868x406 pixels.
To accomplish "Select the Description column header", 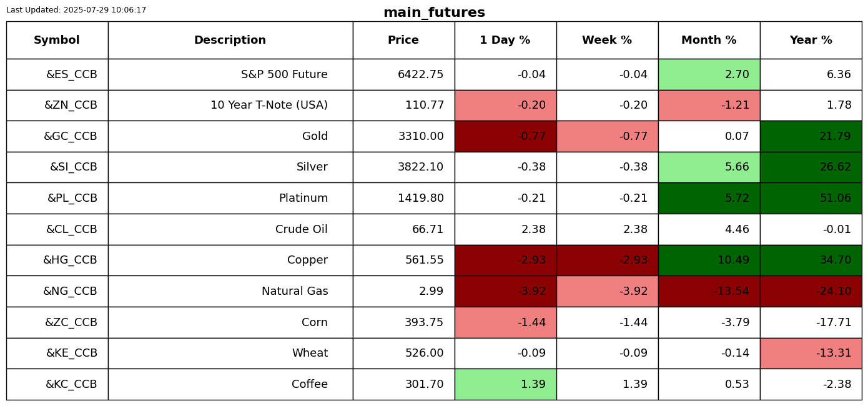I will 230,40.
